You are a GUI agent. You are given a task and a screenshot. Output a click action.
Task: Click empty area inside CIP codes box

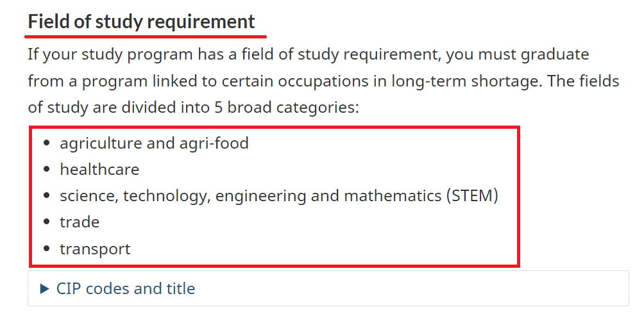click(x=411, y=288)
